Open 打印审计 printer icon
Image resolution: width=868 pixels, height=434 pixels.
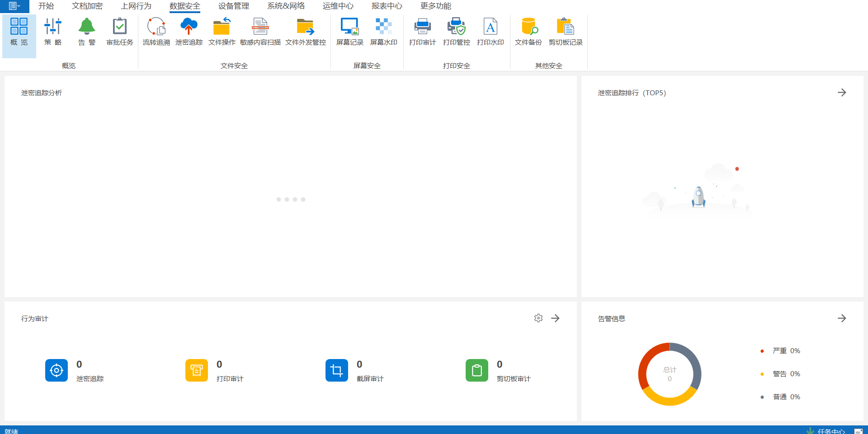click(x=423, y=33)
